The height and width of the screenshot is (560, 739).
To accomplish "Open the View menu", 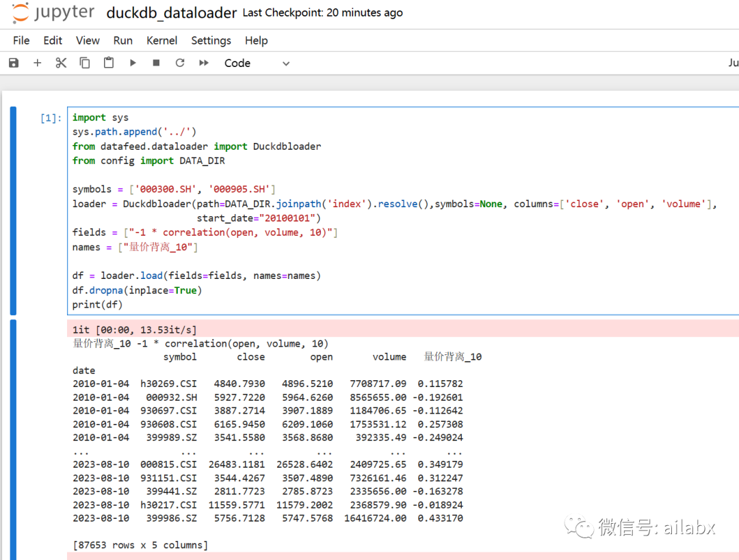I will [x=88, y=40].
